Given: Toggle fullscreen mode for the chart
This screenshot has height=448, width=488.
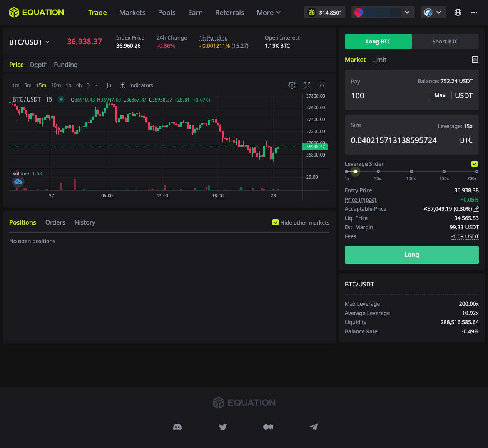Looking at the screenshot, I should tap(307, 85).
